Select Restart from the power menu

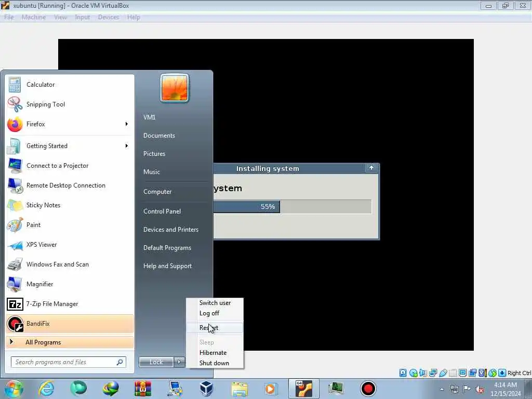pyautogui.click(x=215, y=328)
